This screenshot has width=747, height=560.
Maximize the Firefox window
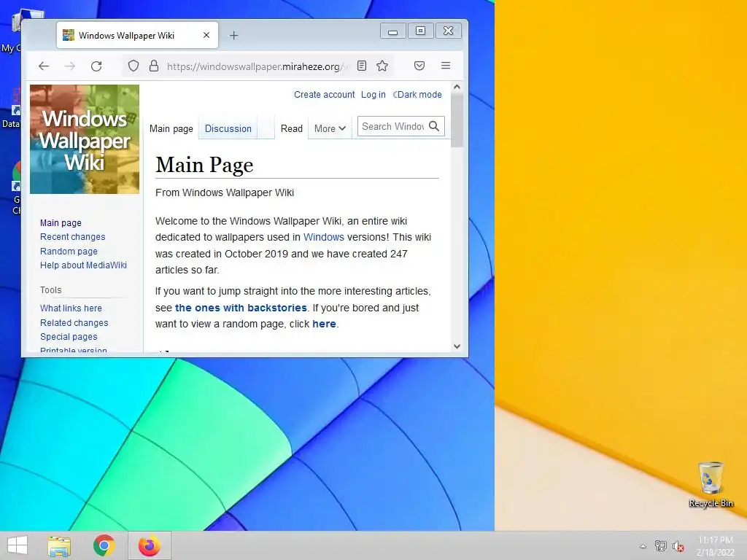pyautogui.click(x=421, y=31)
